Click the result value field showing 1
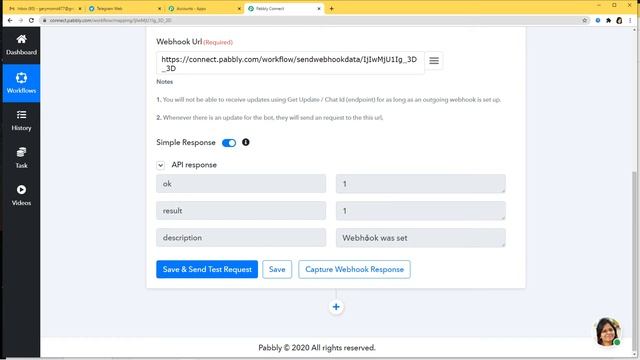Screen dimensions: 640x360 coord(420,211)
